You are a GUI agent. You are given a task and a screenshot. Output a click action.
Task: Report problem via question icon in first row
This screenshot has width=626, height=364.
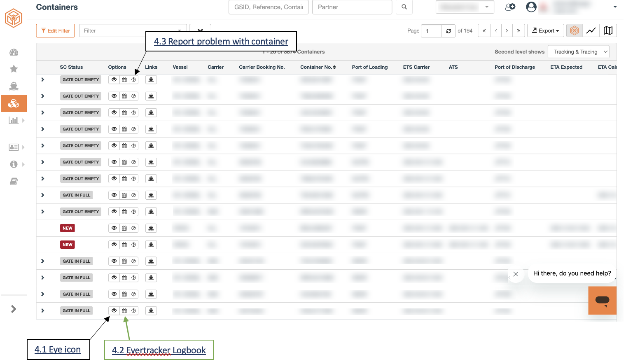(134, 80)
